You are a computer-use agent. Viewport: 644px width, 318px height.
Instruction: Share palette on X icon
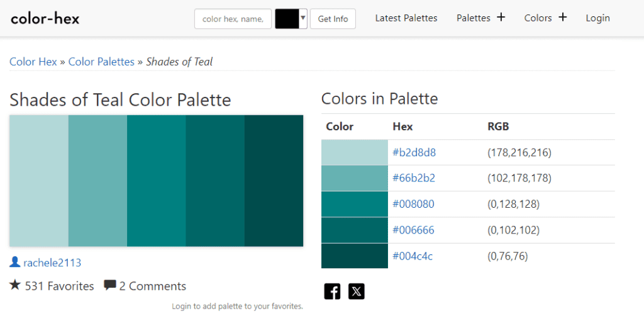pyautogui.click(x=357, y=292)
